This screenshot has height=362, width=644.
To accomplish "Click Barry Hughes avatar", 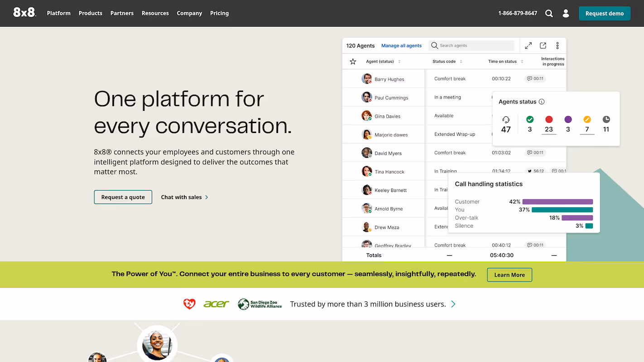I will 367,79.
